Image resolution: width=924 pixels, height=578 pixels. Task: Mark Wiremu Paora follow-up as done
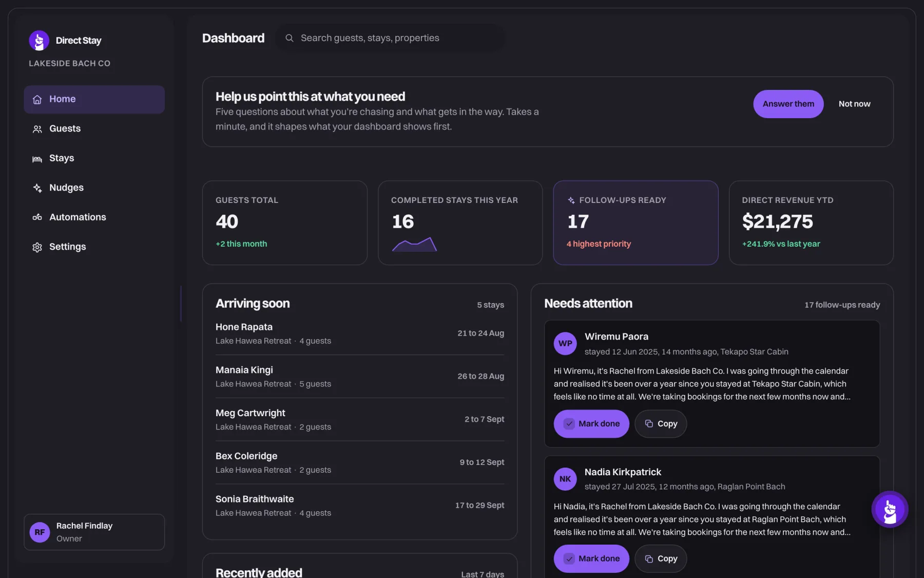click(591, 424)
